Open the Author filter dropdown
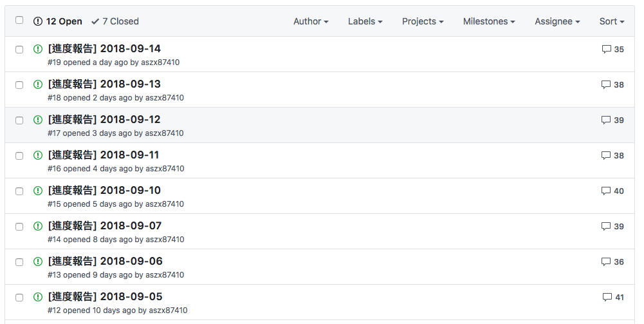644x324 pixels. (311, 21)
